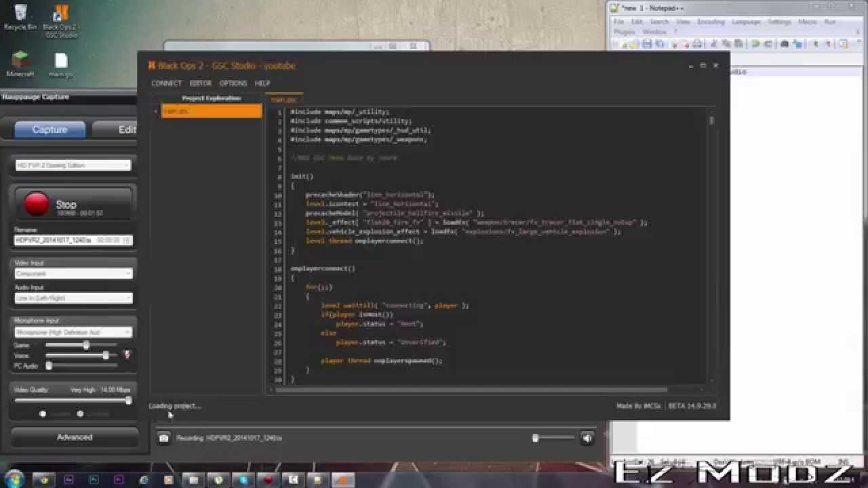Open the Audio Input Line In dropdown

73,298
